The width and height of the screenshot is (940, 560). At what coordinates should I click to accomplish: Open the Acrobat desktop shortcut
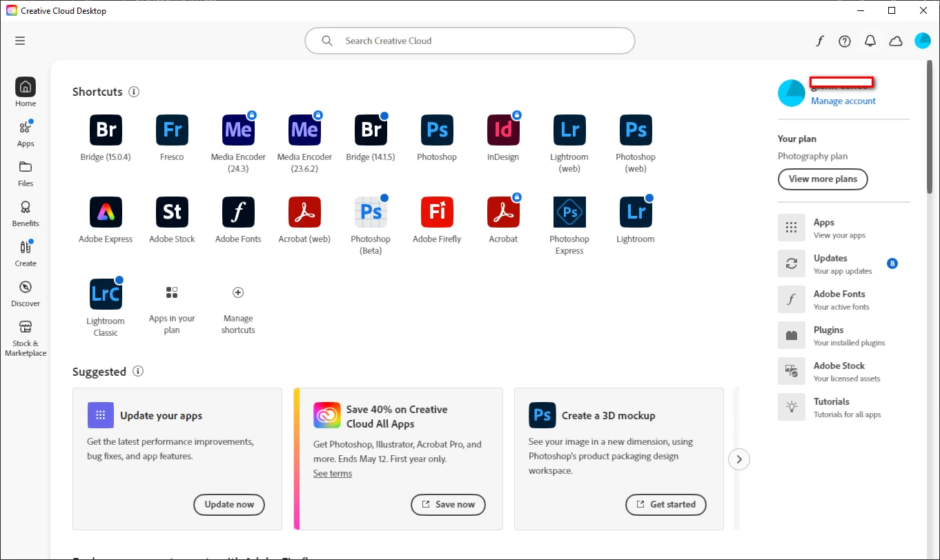pos(503,212)
